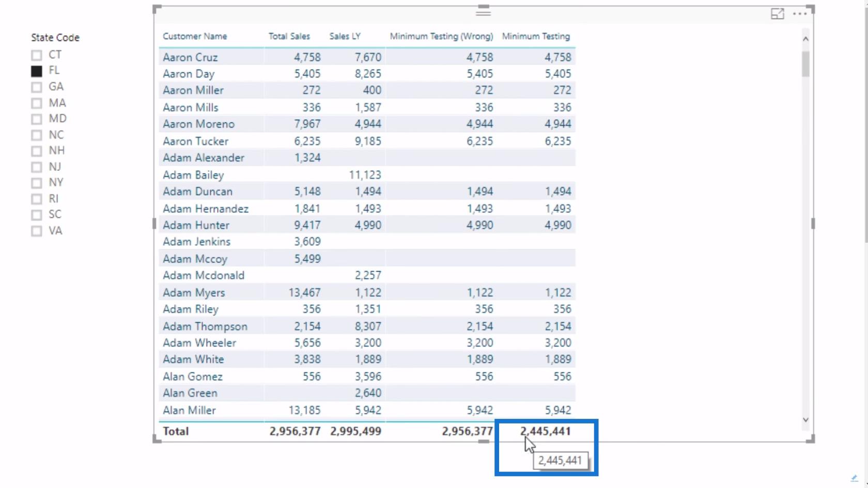The height and width of the screenshot is (488, 868).
Task: Click Total Sales total 2,956,377
Action: (295, 431)
